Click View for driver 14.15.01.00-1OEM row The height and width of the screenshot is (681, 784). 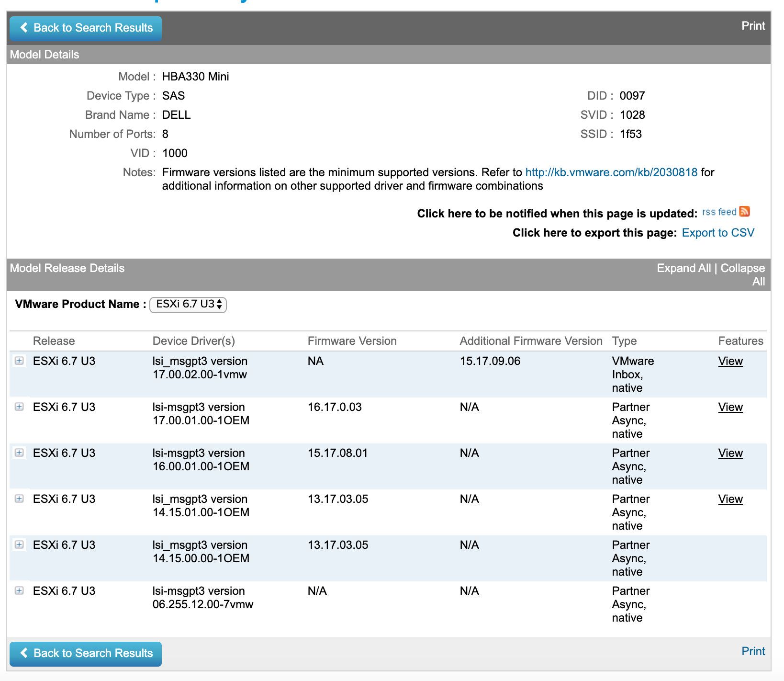pos(730,499)
